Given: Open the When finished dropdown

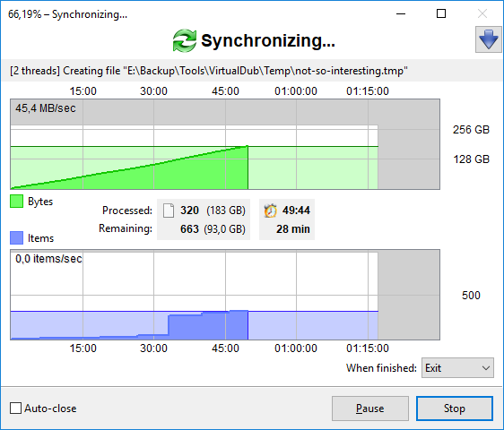Looking at the screenshot, I should pos(457,367).
